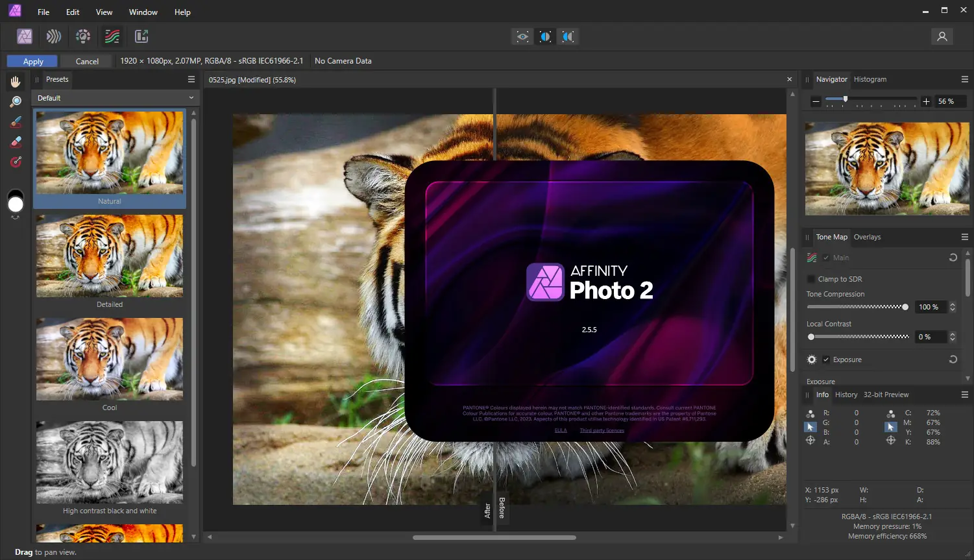The height and width of the screenshot is (560, 974).
Task: Toggle the Main checkbox in Tone Map
Action: 826,258
